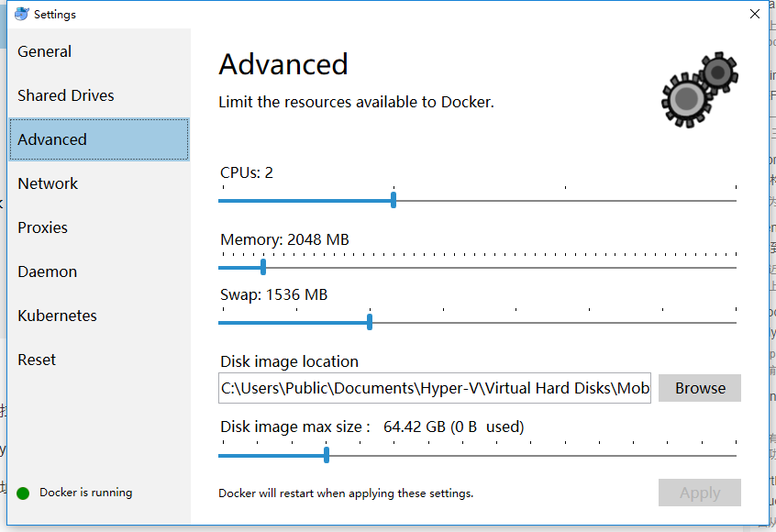Click the CPUs slider handle
Image resolution: width=776 pixels, height=532 pixels.
[393, 200]
